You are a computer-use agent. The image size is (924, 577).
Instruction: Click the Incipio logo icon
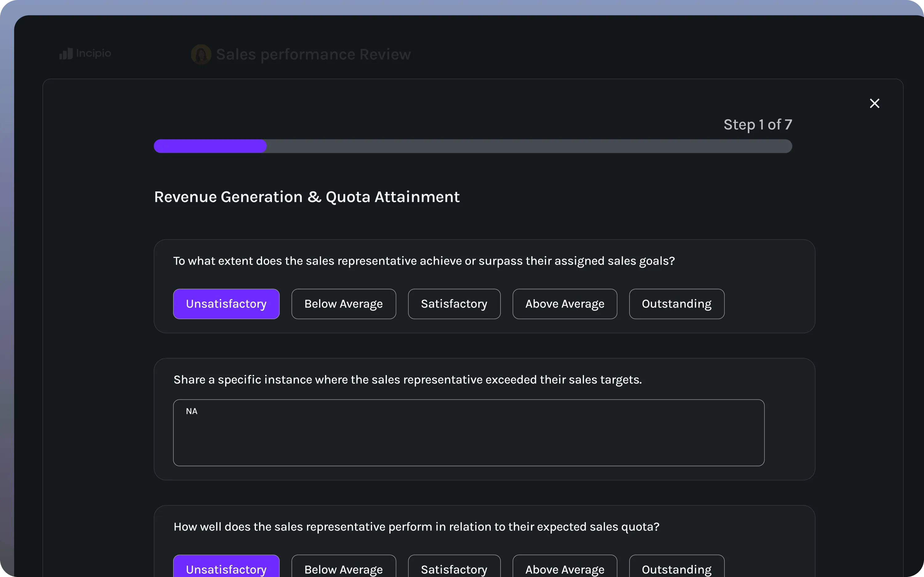tap(66, 54)
